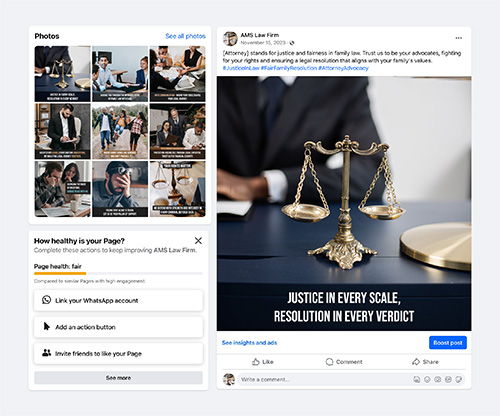Open See all photos link

coord(186,36)
